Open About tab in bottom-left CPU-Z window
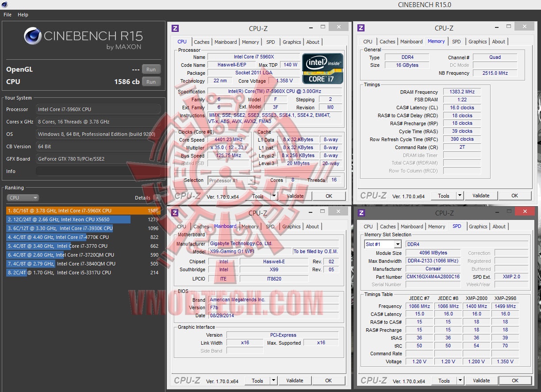The height and width of the screenshot is (392, 541). pos(312,227)
